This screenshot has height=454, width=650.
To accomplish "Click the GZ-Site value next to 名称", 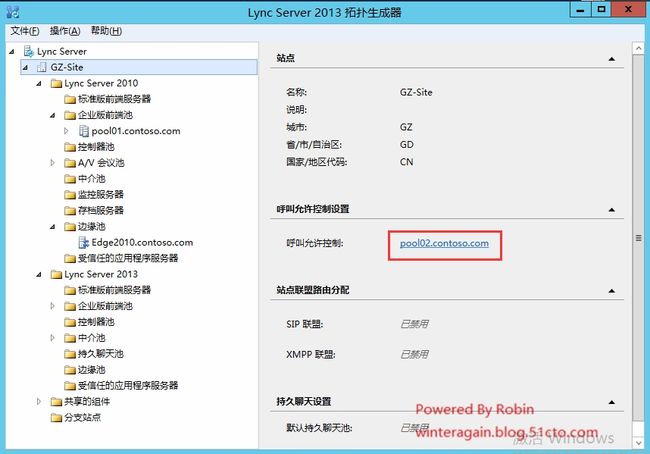I will [416, 92].
